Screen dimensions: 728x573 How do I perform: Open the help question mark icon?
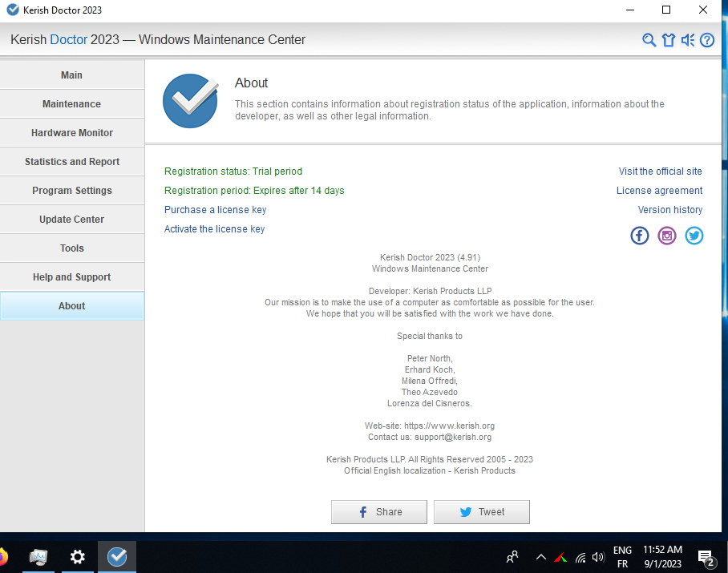coord(706,40)
